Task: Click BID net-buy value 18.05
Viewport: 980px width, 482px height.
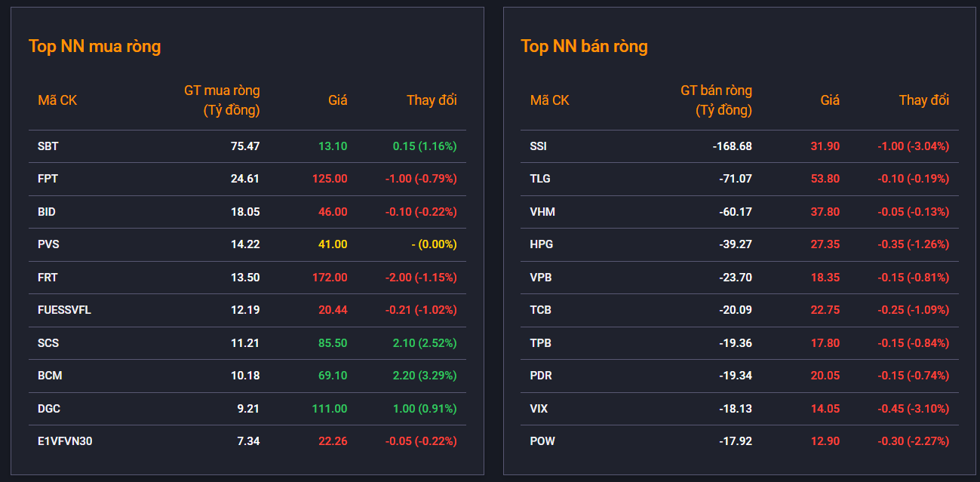Action: 245,212
